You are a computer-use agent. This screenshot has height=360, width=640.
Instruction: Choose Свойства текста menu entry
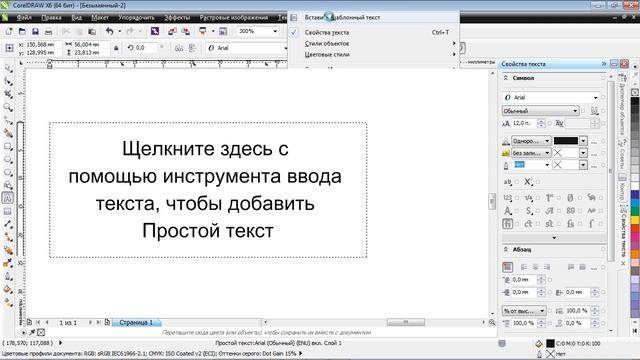pos(373,32)
